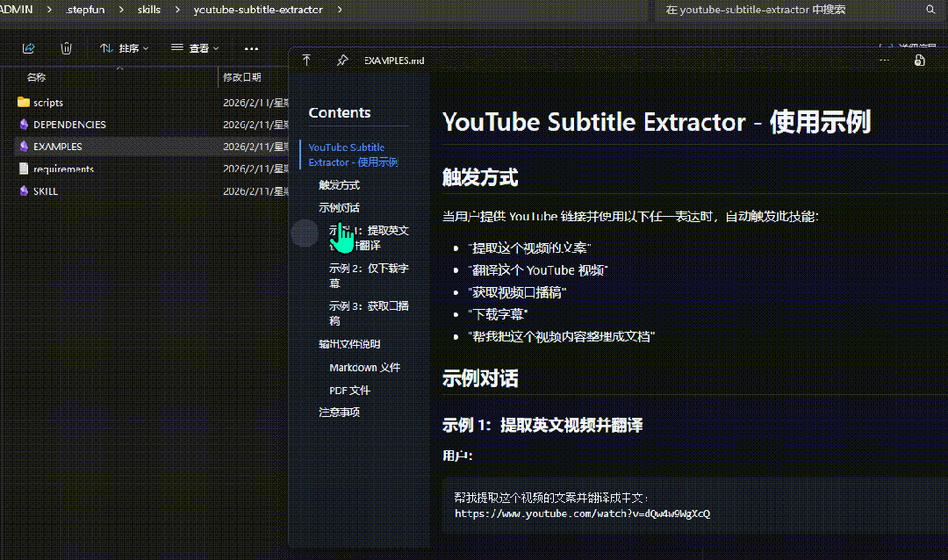The height and width of the screenshot is (560, 948).
Task: Open the three-dots menu in preview header
Action: tap(884, 61)
